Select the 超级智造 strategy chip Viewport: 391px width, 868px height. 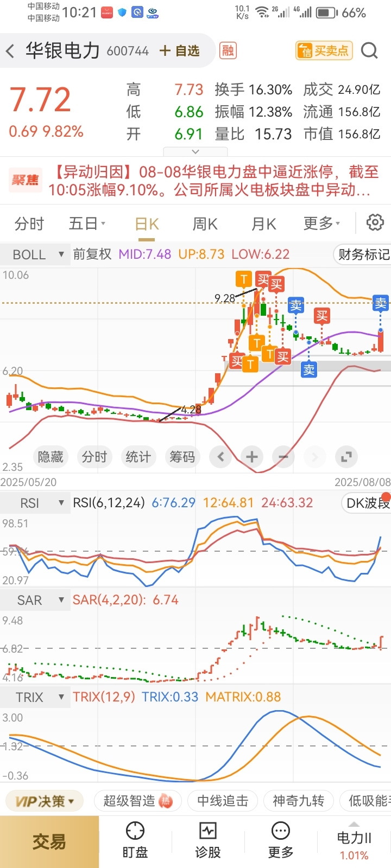pyautogui.click(x=137, y=801)
